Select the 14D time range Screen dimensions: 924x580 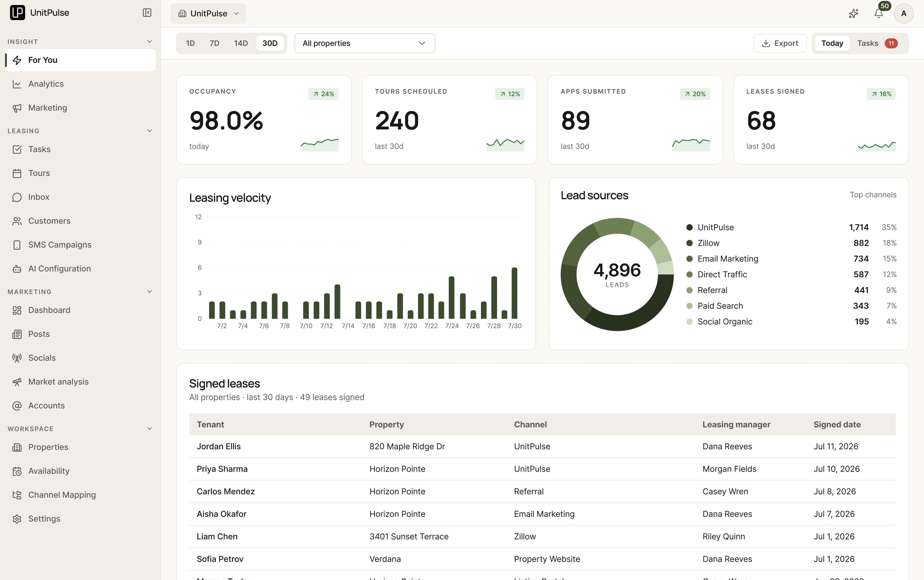coord(241,43)
